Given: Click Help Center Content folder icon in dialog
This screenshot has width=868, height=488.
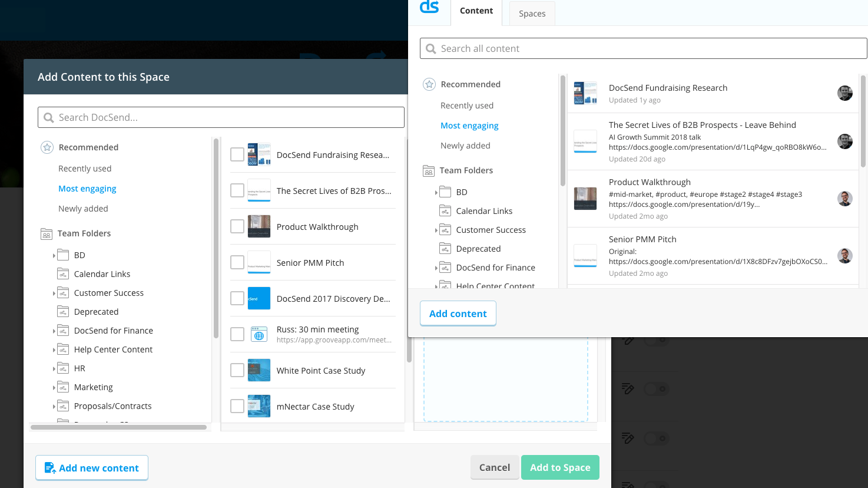Looking at the screenshot, I should coord(63,349).
